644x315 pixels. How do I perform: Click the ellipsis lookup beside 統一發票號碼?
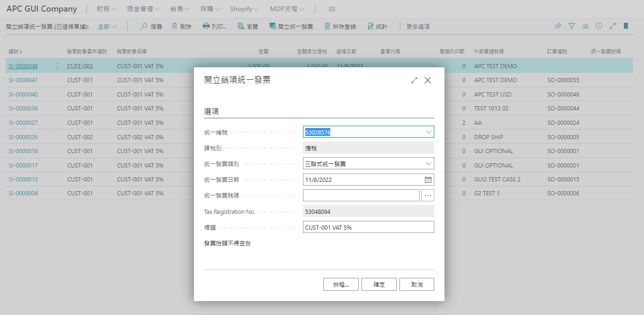pyautogui.click(x=428, y=195)
